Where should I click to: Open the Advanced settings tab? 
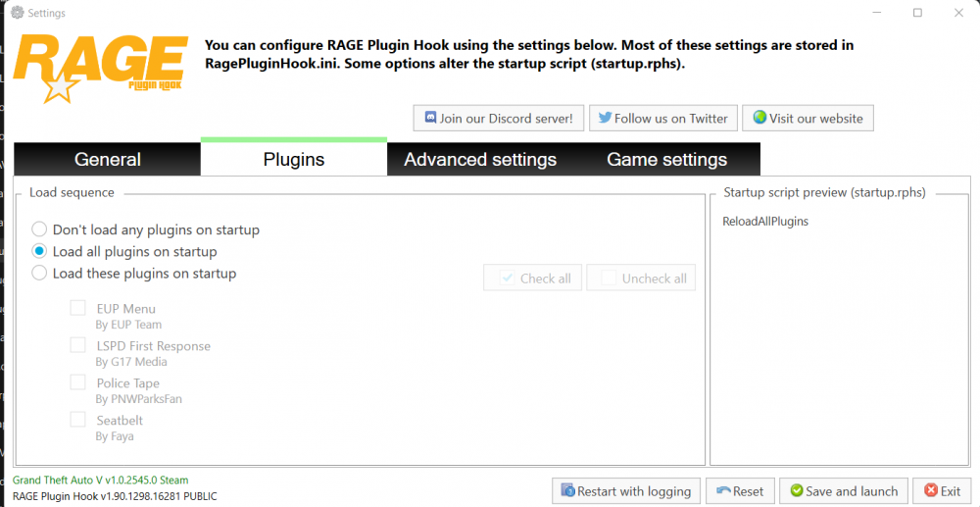pyautogui.click(x=480, y=160)
